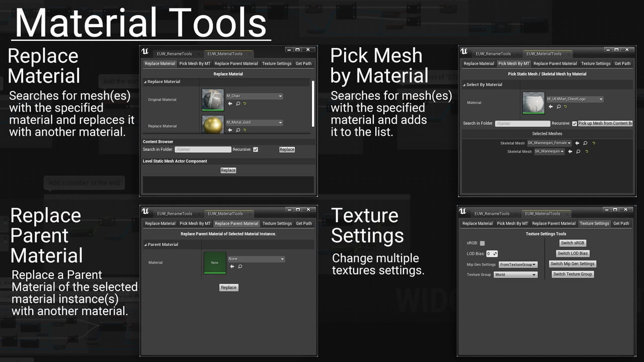Open the FromTextureGroup Mip Gen Settings dropdown

(x=518, y=264)
